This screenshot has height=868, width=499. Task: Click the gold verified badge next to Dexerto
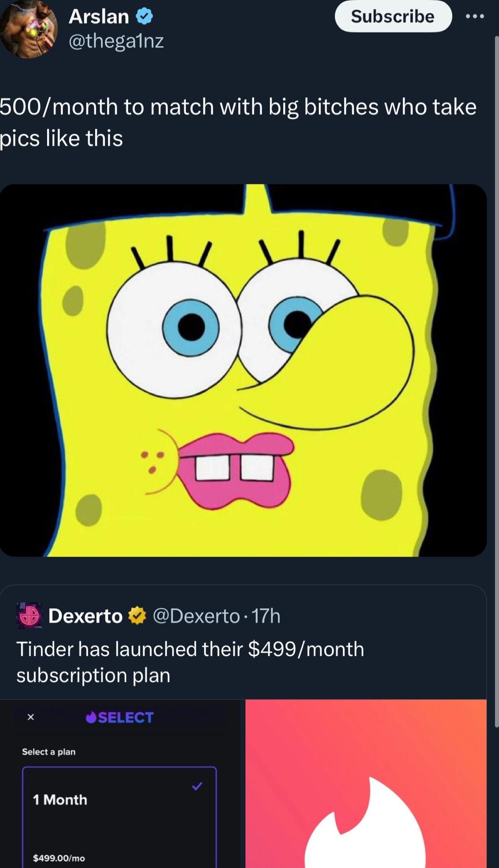coord(136,615)
